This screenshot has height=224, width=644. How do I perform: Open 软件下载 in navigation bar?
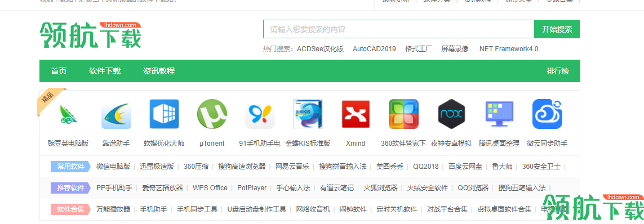[x=105, y=71]
